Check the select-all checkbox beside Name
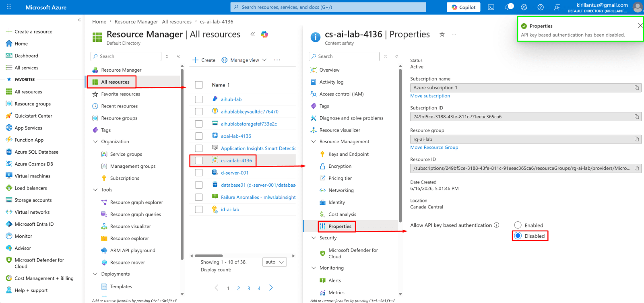 click(199, 85)
